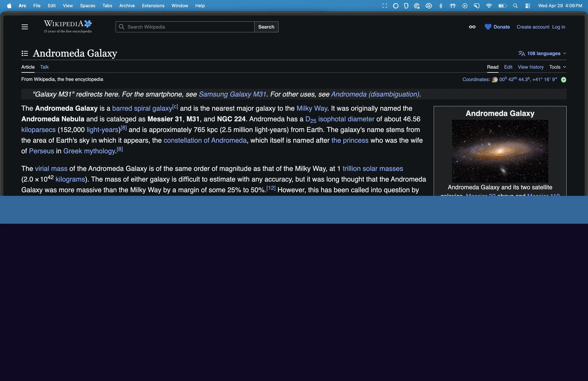Open the appearance glasses icon
588x381 pixels.
click(x=472, y=27)
